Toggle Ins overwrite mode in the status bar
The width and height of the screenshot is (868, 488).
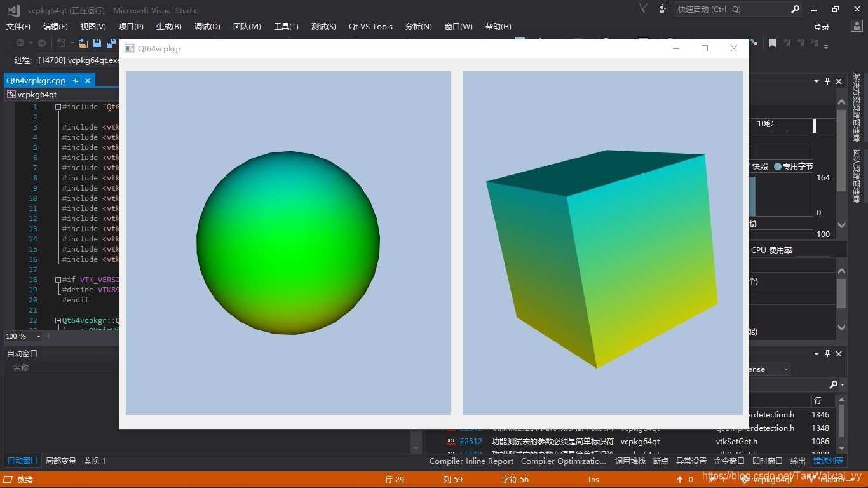point(593,479)
